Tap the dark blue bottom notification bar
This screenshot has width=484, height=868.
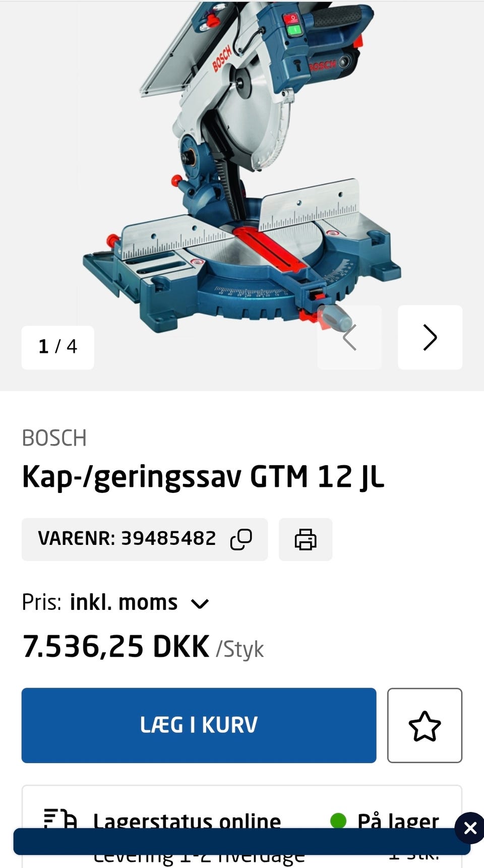coord(242,841)
